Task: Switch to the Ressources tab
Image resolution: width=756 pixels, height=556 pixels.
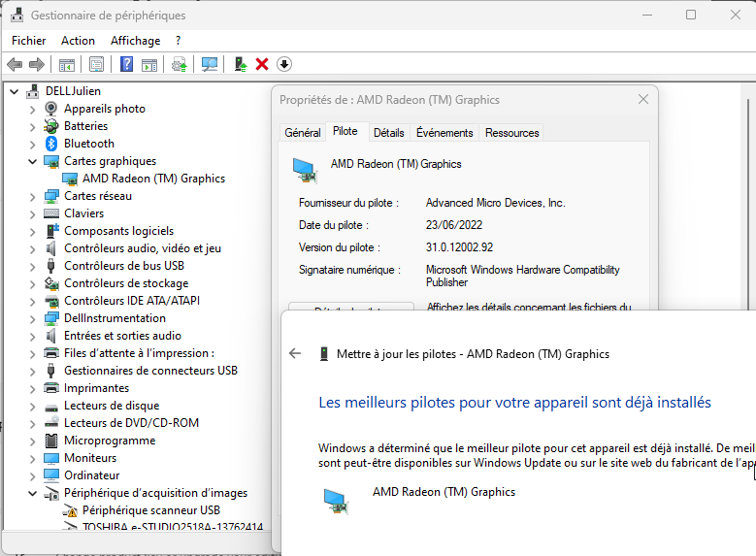Action: [x=511, y=133]
